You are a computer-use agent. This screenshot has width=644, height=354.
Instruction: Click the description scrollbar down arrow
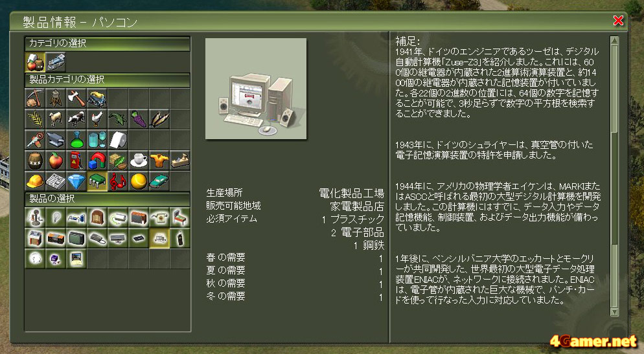point(614,312)
